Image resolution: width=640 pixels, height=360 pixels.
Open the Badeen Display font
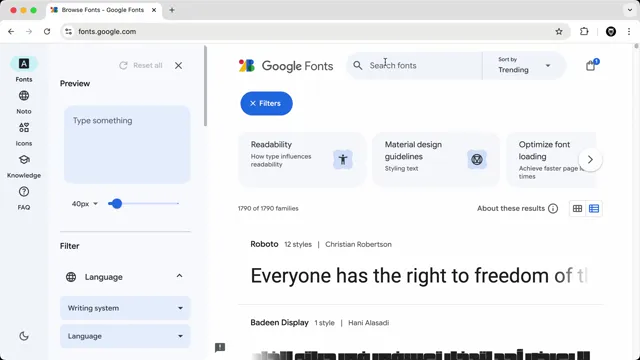[x=280, y=322]
